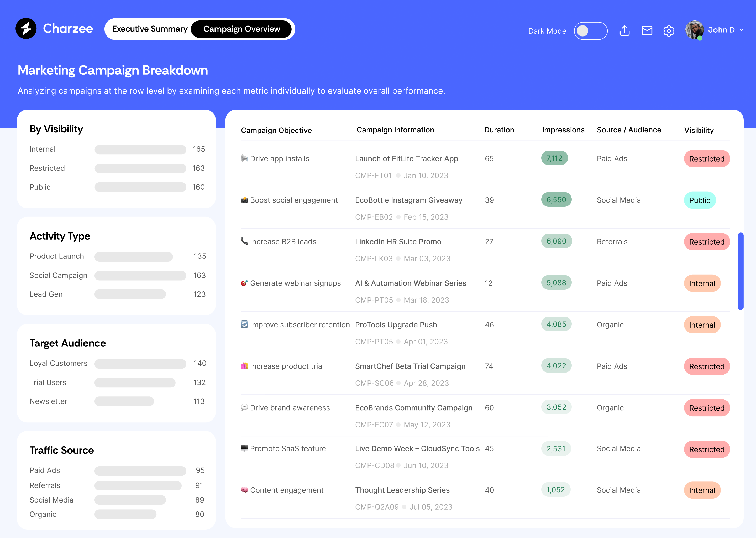This screenshot has height=538, width=756.
Task: Click the Charzee lightning bolt logo
Action: click(x=26, y=28)
